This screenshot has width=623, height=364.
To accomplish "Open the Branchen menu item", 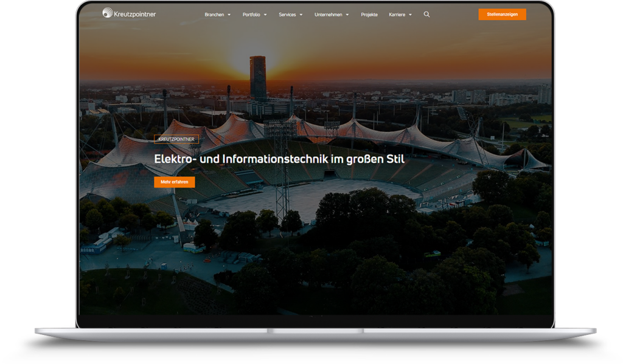I will 214,15.
